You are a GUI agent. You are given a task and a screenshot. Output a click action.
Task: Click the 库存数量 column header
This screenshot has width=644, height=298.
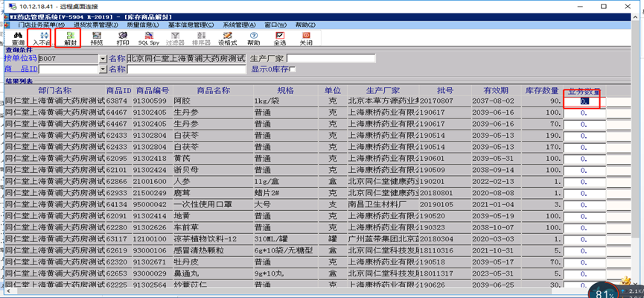point(542,90)
